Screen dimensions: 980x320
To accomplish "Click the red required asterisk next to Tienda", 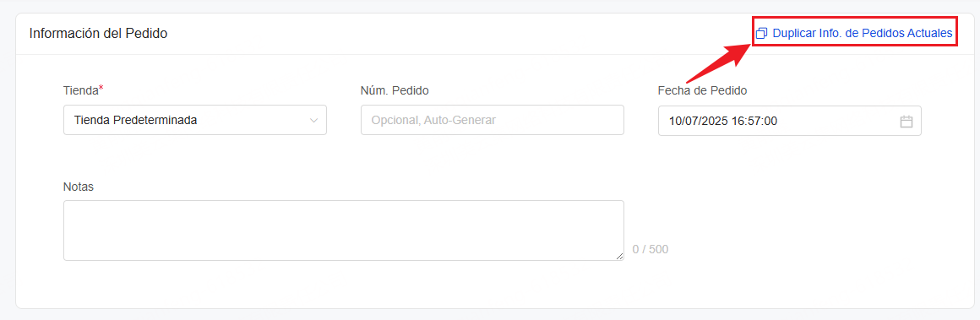I will [101, 89].
